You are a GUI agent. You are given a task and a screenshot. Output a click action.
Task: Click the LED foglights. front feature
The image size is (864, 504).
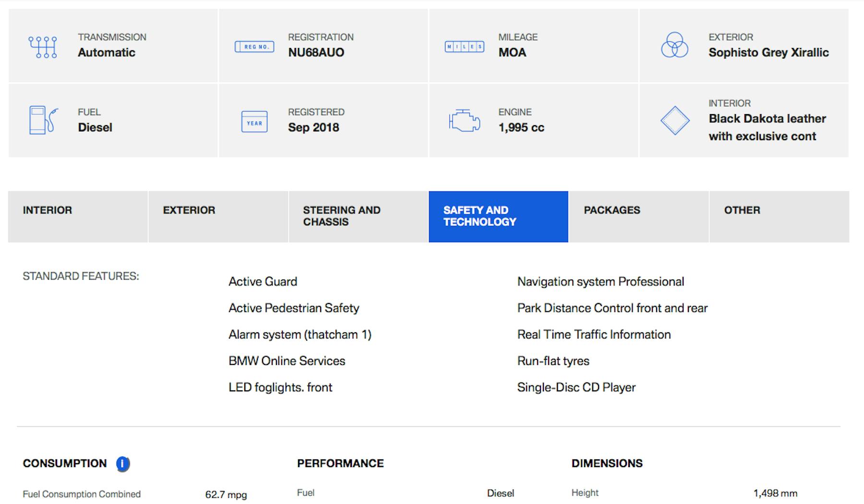click(280, 387)
